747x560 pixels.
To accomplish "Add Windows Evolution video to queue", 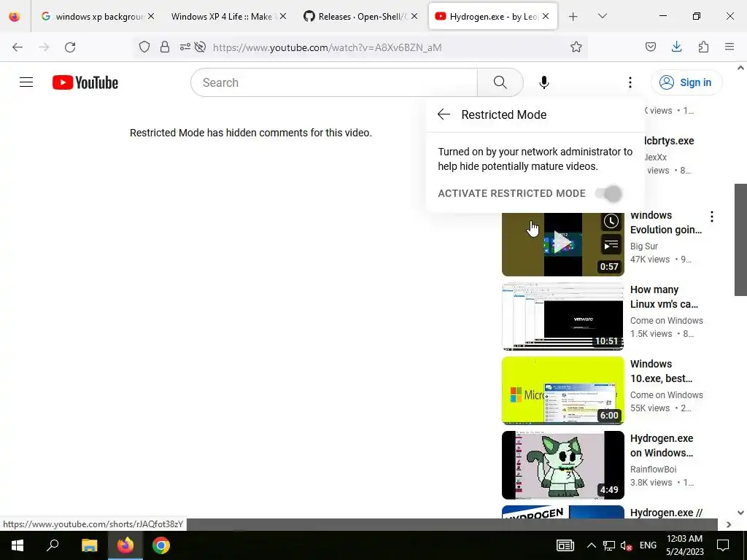I will (x=611, y=245).
